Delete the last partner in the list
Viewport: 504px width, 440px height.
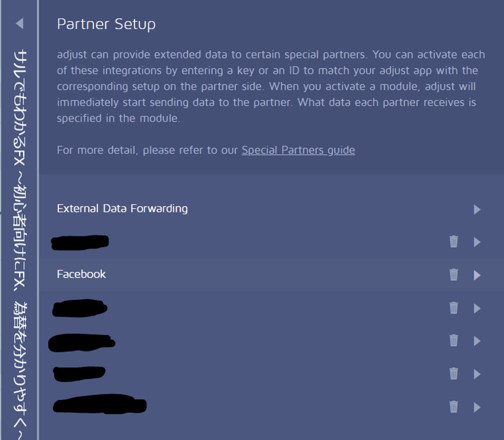(454, 407)
